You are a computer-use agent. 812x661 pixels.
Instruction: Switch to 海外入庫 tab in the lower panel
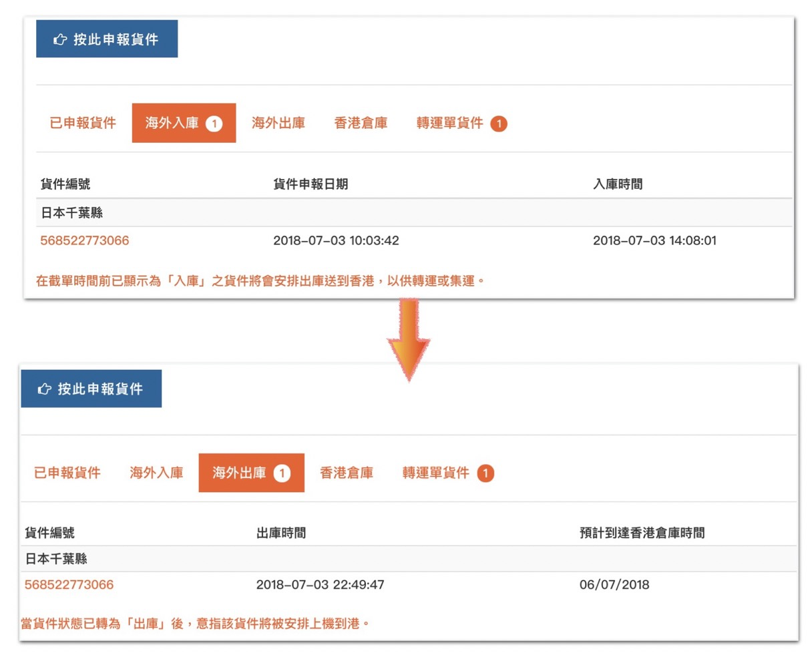click(156, 473)
